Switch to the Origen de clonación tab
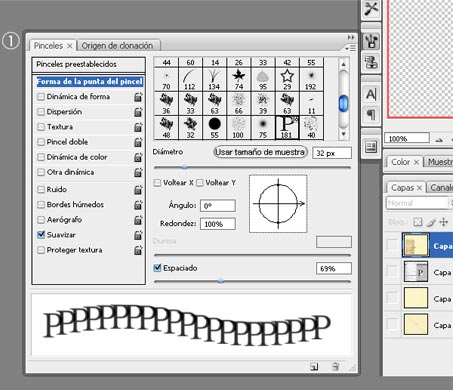This screenshot has height=390, width=453. pyautogui.click(x=117, y=46)
